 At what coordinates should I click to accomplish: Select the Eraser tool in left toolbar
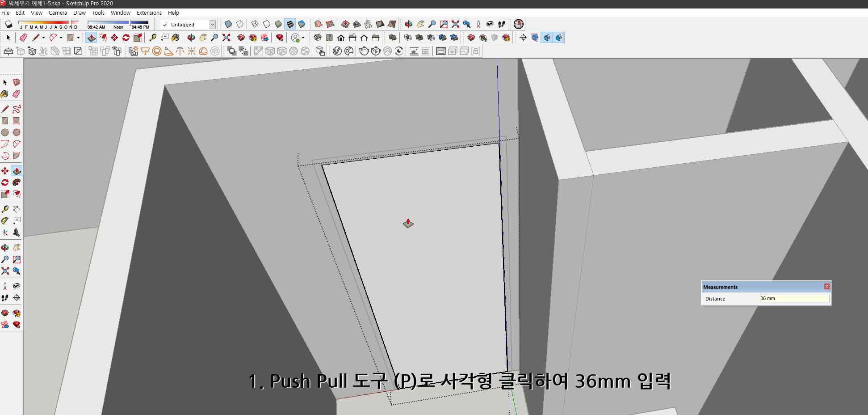(17, 94)
